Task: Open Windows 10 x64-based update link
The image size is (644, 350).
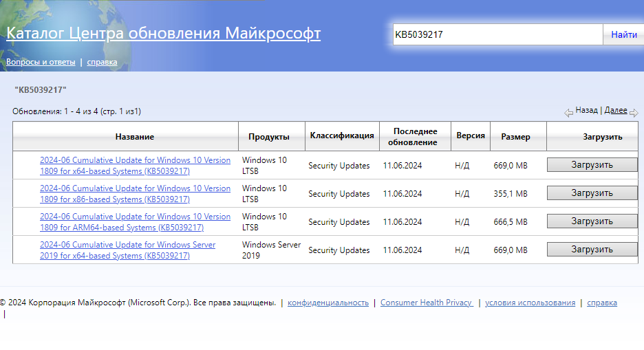Action: [x=135, y=165]
